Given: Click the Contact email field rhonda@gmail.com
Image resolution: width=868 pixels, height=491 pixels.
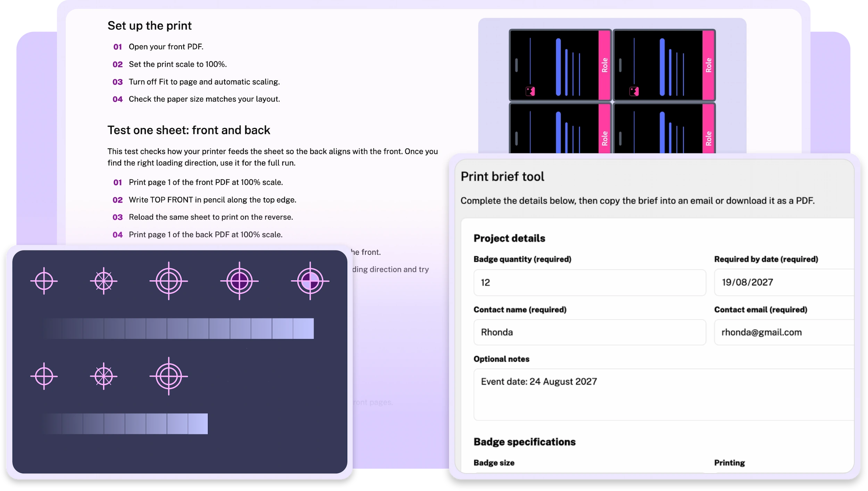Looking at the screenshot, I should click(x=784, y=332).
